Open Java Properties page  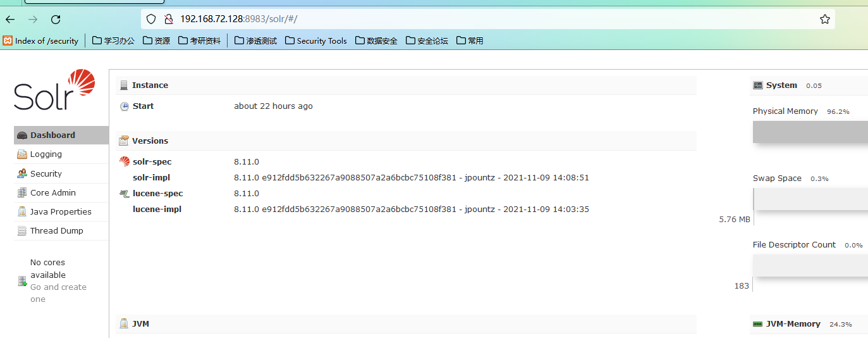(x=61, y=211)
